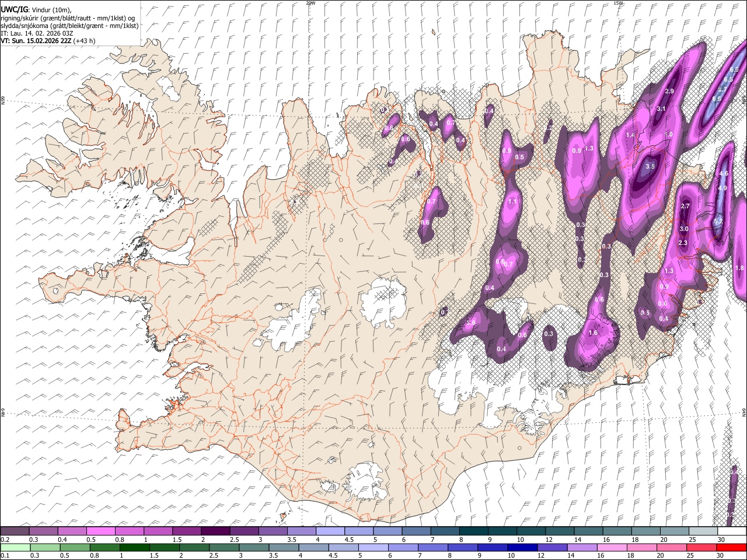The width and height of the screenshot is (747, 560).
Task: Select the upper legend swatch between 4 and 4.5
Action: (x=330, y=531)
